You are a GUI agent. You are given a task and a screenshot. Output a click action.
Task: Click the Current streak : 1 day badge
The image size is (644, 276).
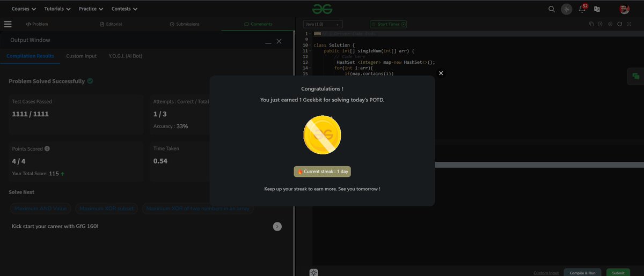click(x=322, y=171)
